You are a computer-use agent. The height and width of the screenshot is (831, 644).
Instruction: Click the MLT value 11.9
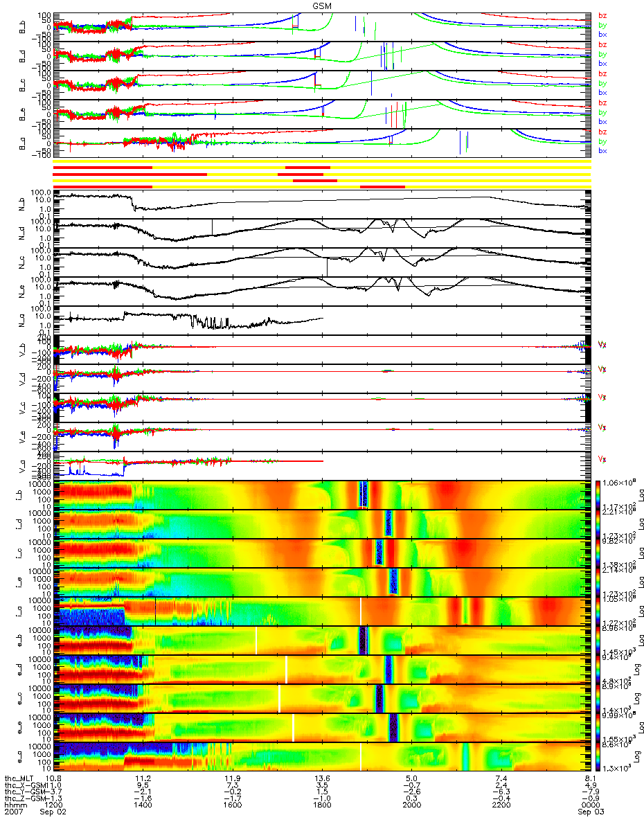[232, 778]
